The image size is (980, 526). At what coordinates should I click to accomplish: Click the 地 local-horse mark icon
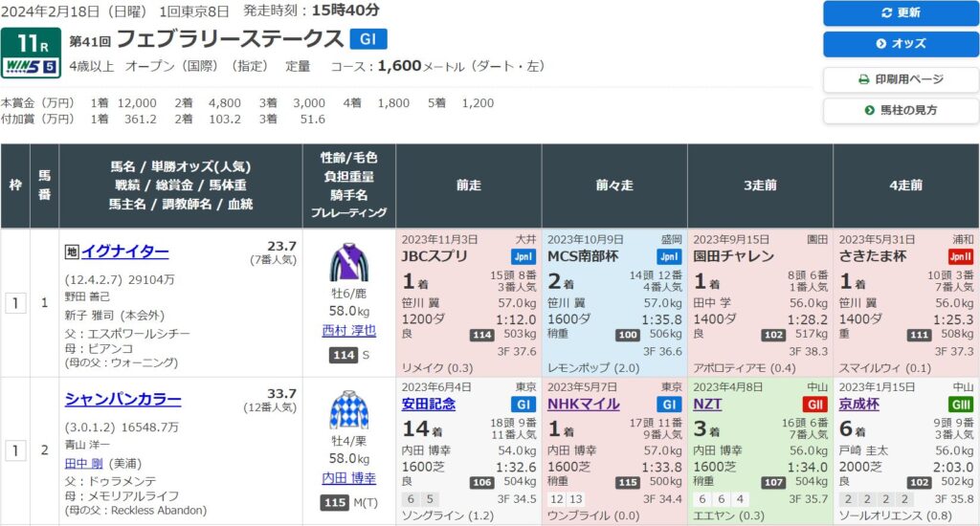71,252
